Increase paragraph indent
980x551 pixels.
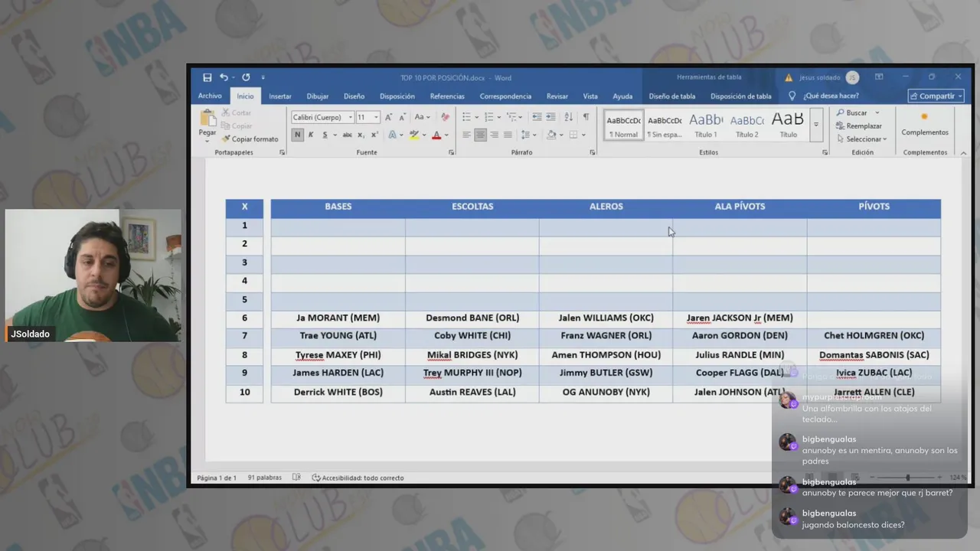click(x=550, y=117)
